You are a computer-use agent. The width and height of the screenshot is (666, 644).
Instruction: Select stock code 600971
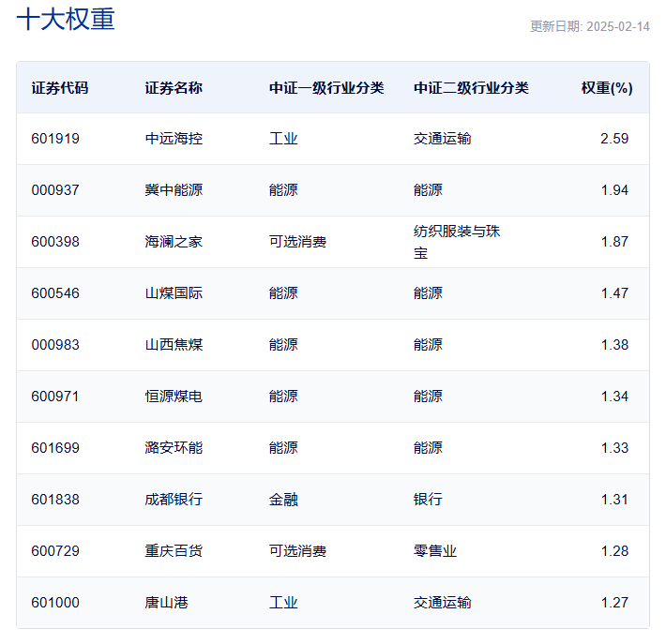55,397
